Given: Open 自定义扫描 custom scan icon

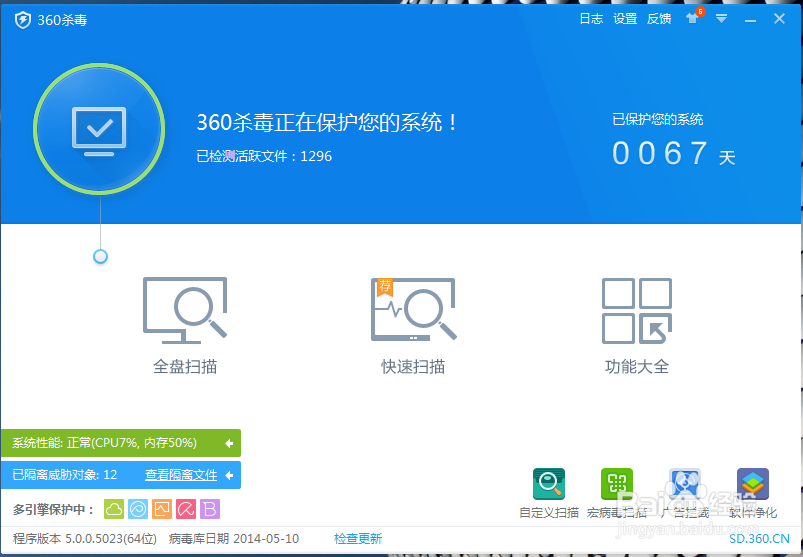Looking at the screenshot, I should click(548, 484).
